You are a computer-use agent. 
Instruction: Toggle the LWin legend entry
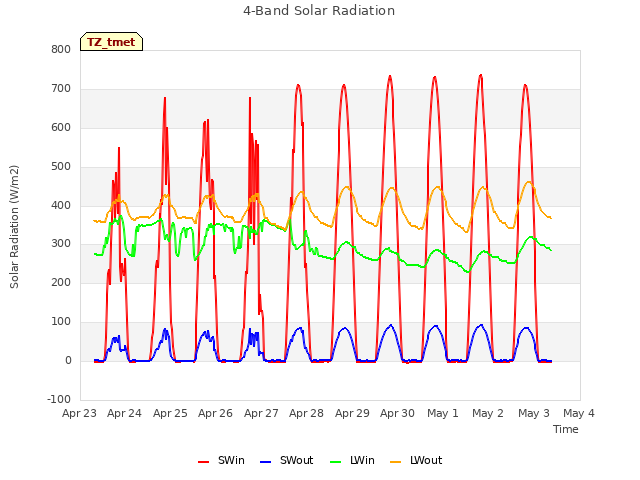click(x=352, y=460)
